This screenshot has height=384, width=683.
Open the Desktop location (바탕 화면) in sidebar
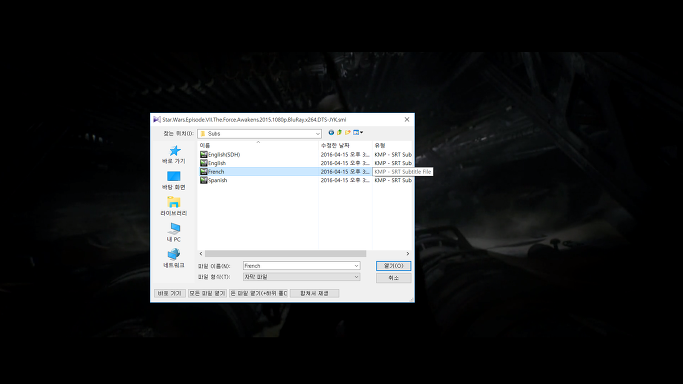[174, 180]
